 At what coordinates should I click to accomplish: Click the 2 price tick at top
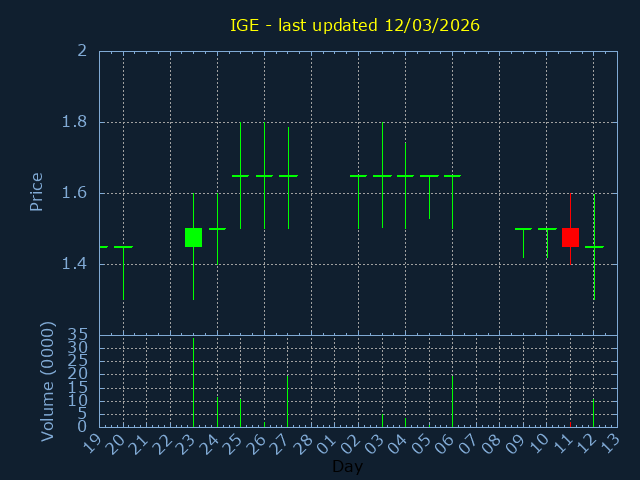pos(82,51)
